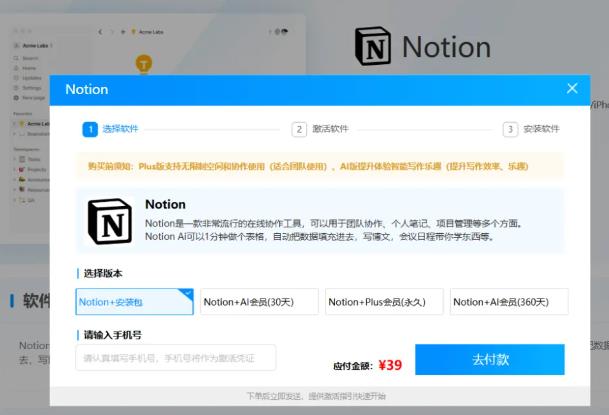Click the 去付款 payment button

[490, 359]
